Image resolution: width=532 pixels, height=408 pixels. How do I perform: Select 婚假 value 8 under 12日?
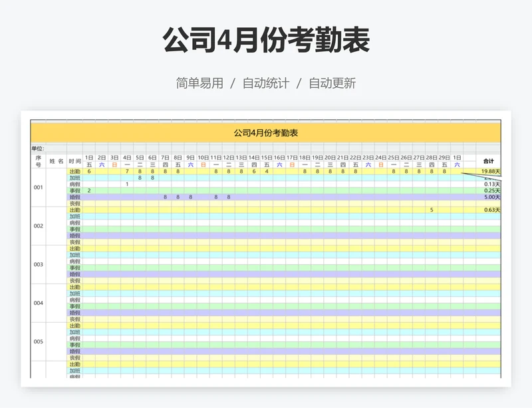coord(229,197)
